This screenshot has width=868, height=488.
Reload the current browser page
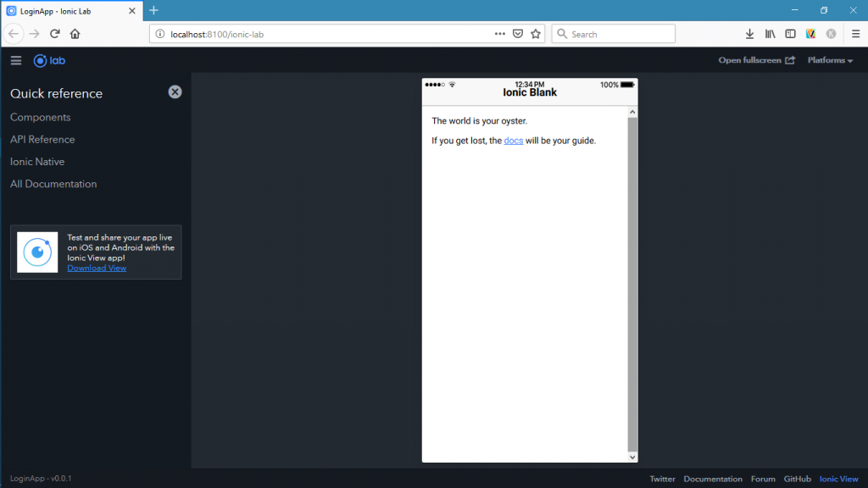pyautogui.click(x=55, y=34)
